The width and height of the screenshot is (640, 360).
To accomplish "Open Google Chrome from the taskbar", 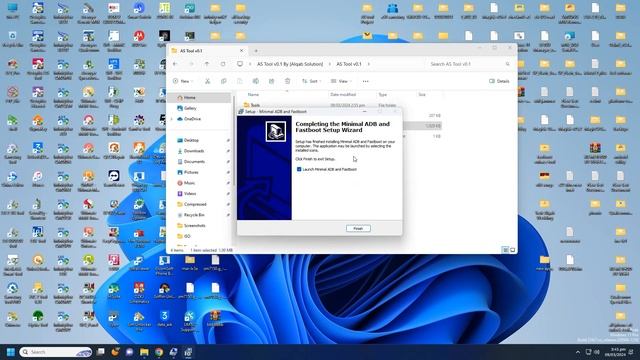I will coord(159,352).
